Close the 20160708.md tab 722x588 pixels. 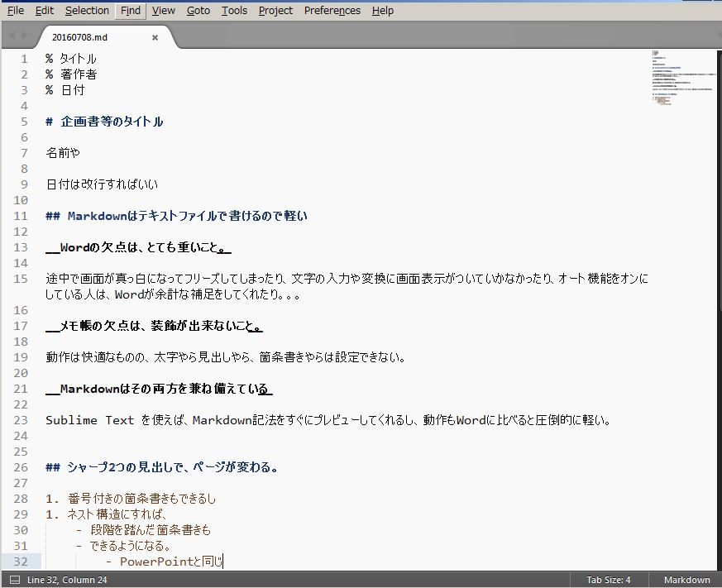(155, 37)
